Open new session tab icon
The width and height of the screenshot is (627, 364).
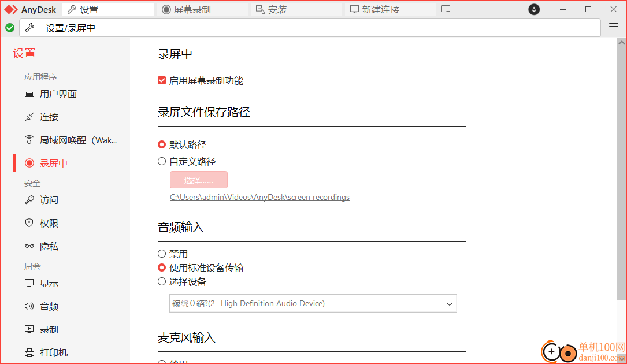pos(446,9)
